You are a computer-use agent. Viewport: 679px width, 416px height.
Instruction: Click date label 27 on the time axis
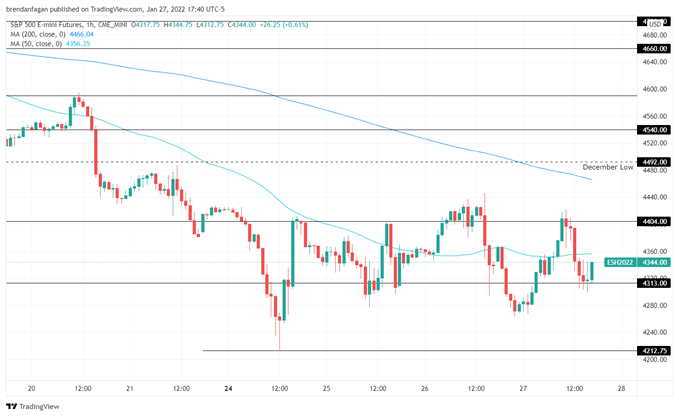pos(523,387)
